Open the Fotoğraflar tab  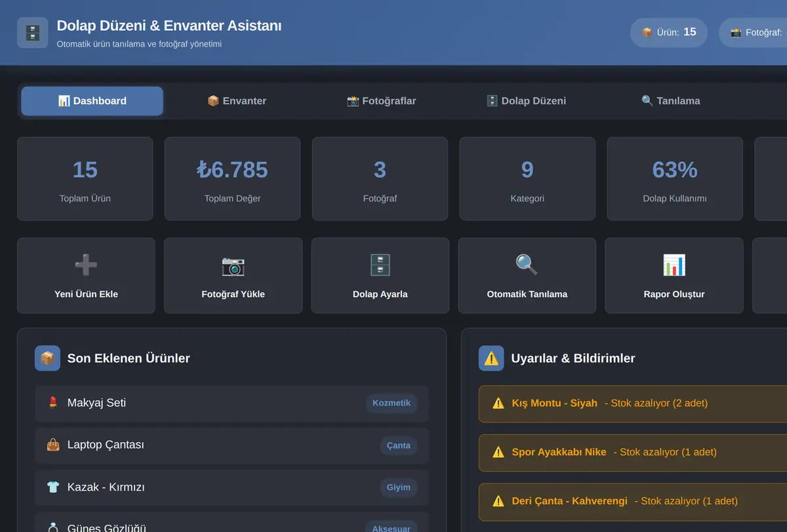pyautogui.click(x=382, y=101)
